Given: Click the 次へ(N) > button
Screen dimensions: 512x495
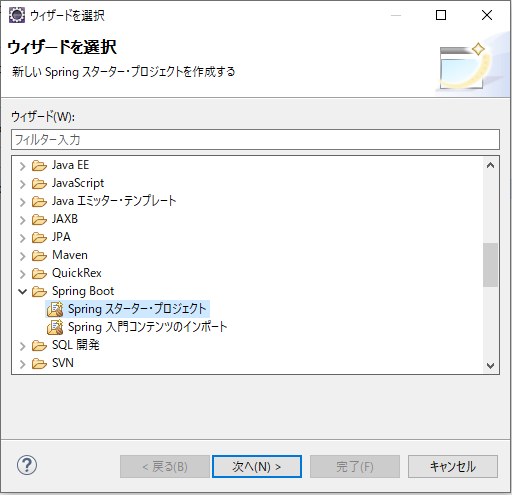Looking at the screenshot, I should pos(257,466).
